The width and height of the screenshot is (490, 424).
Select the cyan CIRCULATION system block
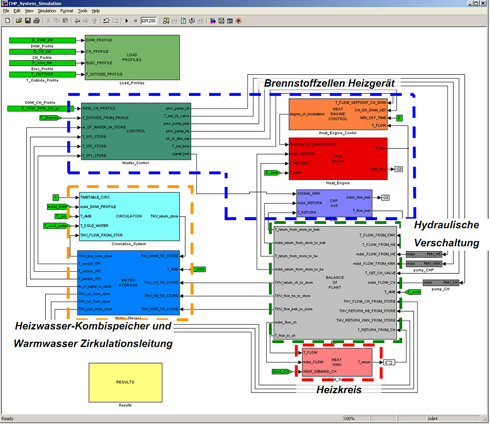click(129, 216)
